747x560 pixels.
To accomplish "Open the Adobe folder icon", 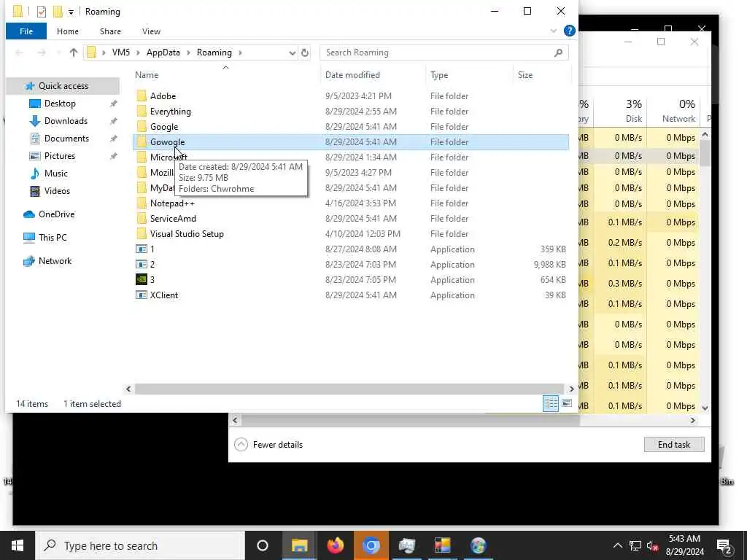I will pos(142,96).
